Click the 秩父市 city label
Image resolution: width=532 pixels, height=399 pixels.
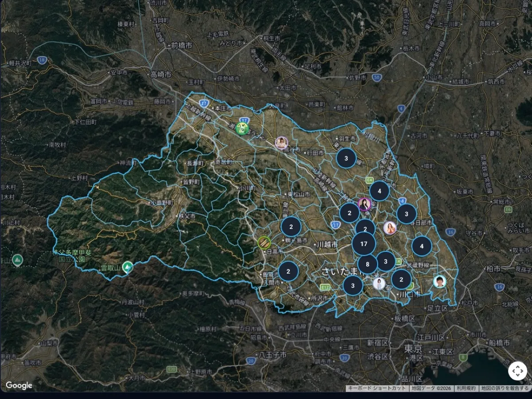coord(186,215)
